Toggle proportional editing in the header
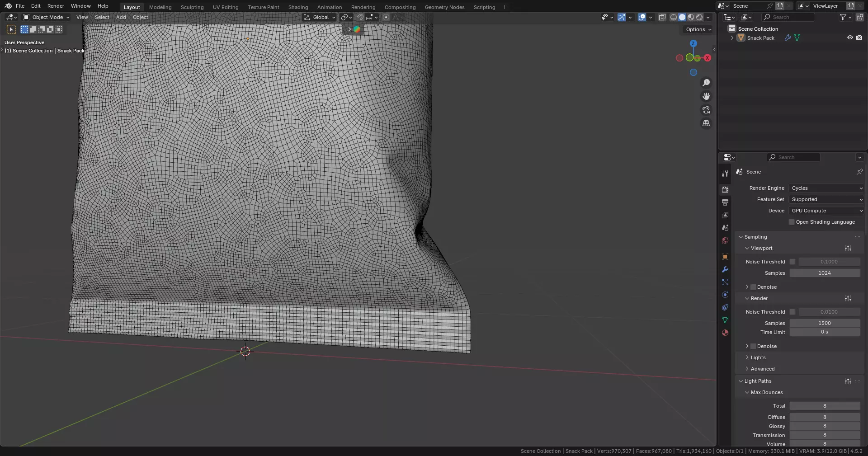The height and width of the screenshot is (456, 868). 386,17
